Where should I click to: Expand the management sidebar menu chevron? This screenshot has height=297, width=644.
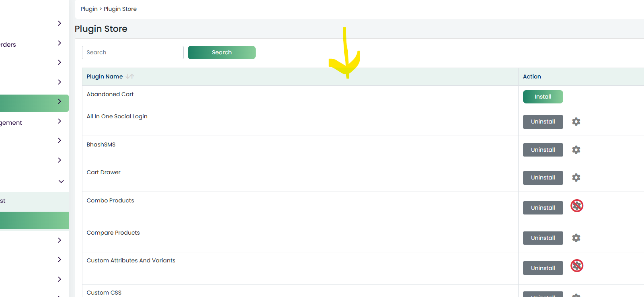(59, 121)
